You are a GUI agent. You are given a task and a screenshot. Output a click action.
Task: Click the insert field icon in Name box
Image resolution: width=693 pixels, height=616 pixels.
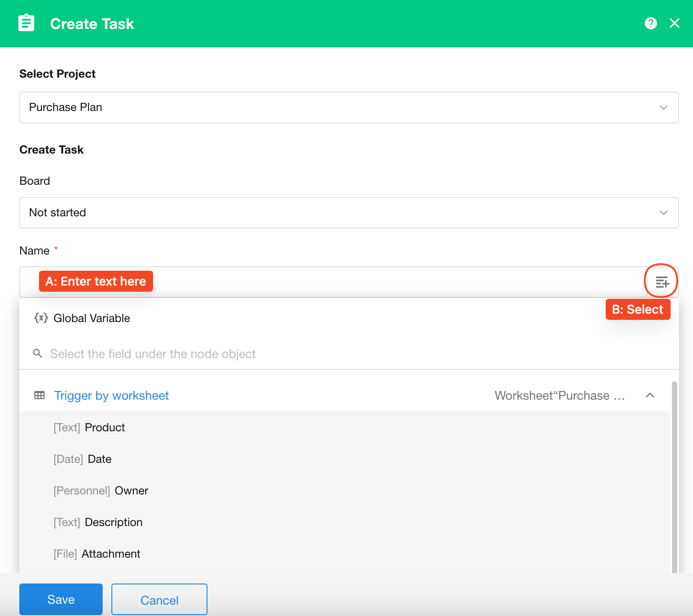click(x=661, y=282)
